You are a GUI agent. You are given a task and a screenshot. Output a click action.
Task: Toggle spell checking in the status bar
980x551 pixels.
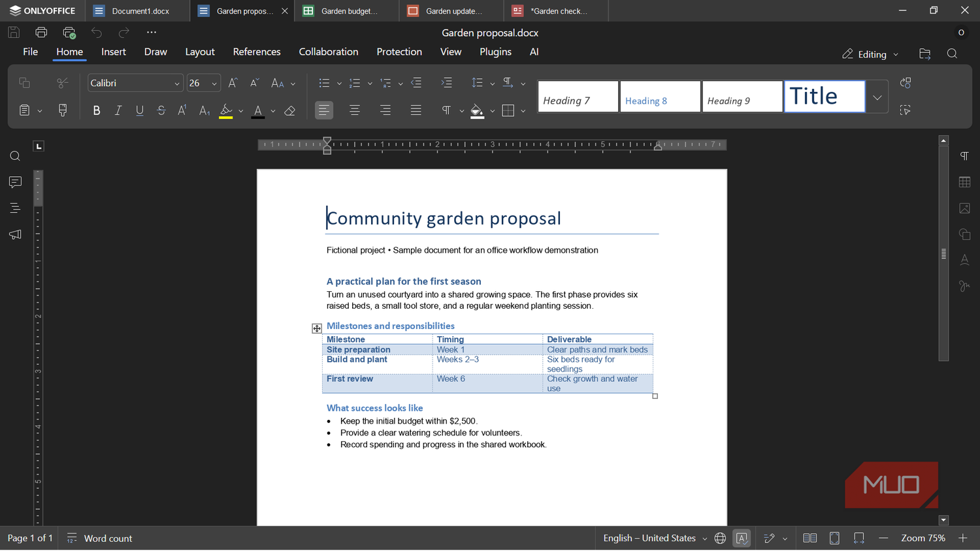(x=742, y=539)
